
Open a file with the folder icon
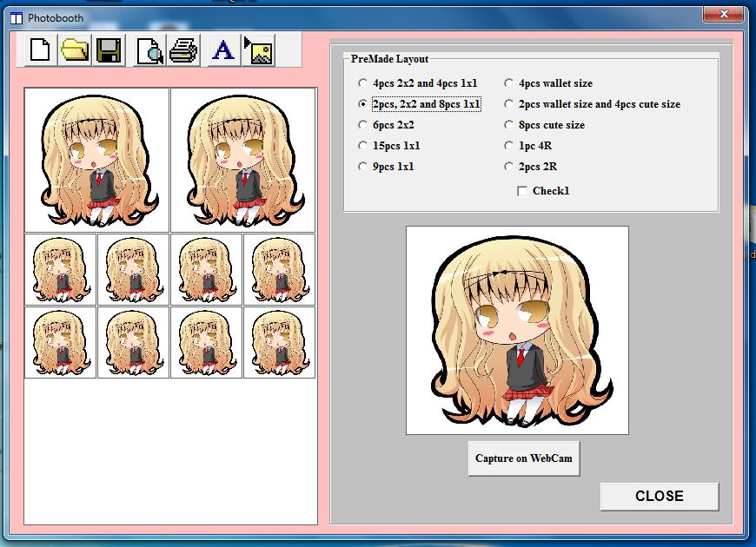(x=74, y=50)
